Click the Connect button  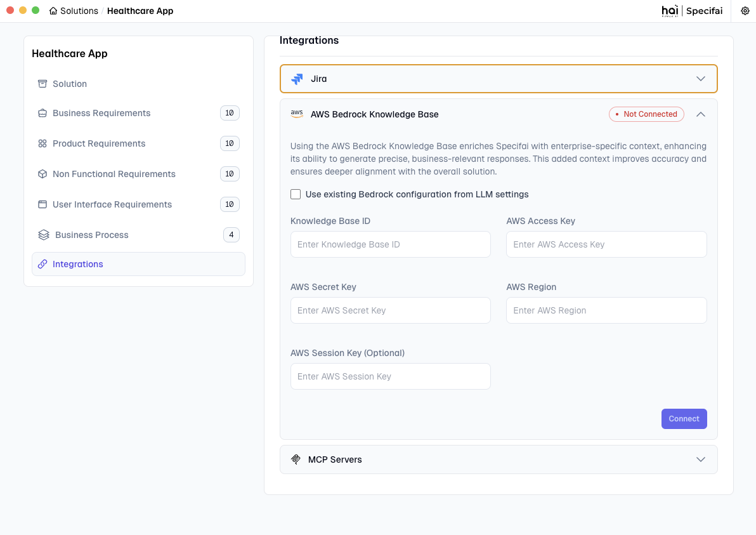[684, 419]
